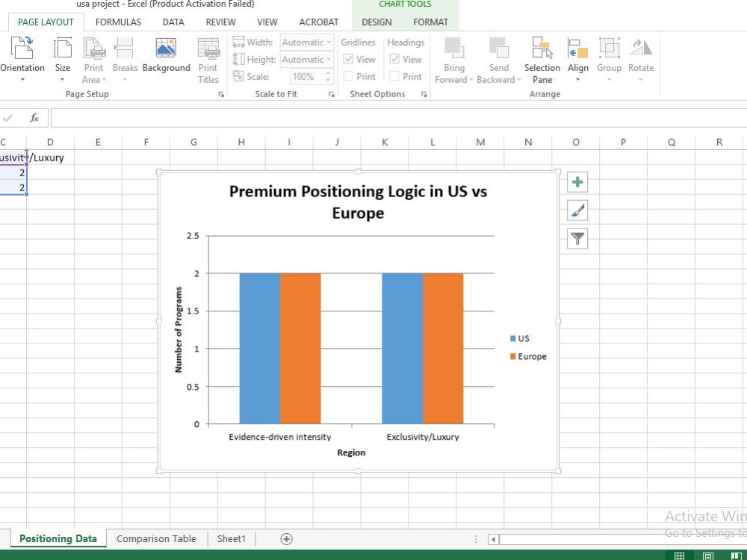Add a new sheet with plus icon
This screenshot has height=560, width=747.
click(286, 539)
